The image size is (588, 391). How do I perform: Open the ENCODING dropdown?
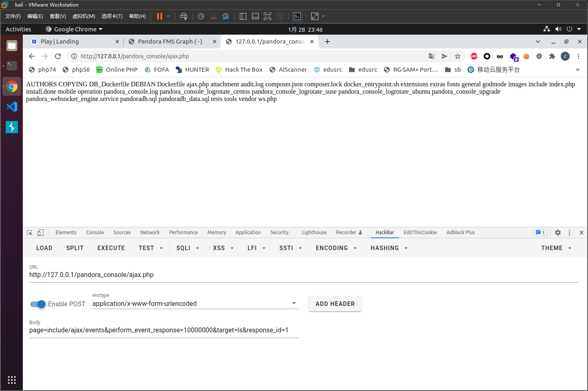click(336, 248)
